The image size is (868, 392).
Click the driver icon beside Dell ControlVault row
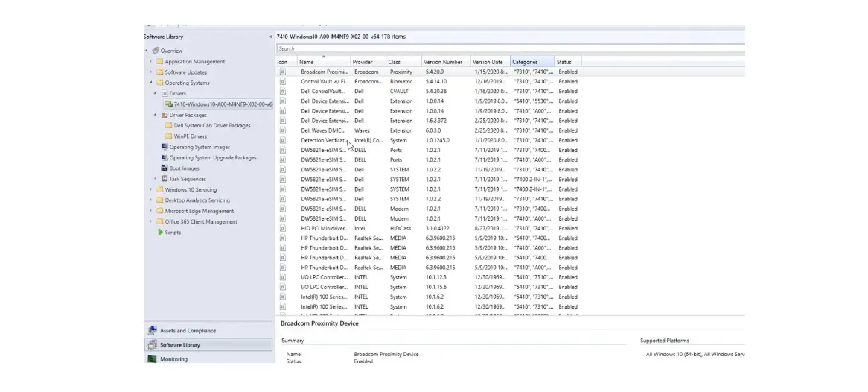tap(282, 92)
